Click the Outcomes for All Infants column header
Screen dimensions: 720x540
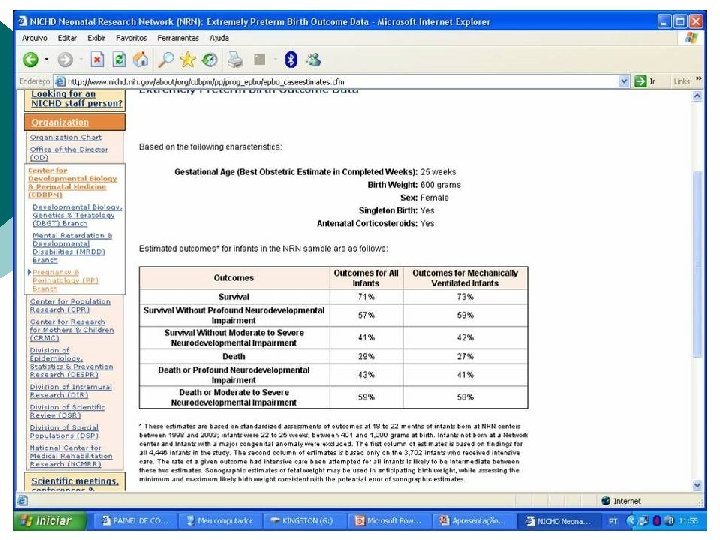click(366, 278)
